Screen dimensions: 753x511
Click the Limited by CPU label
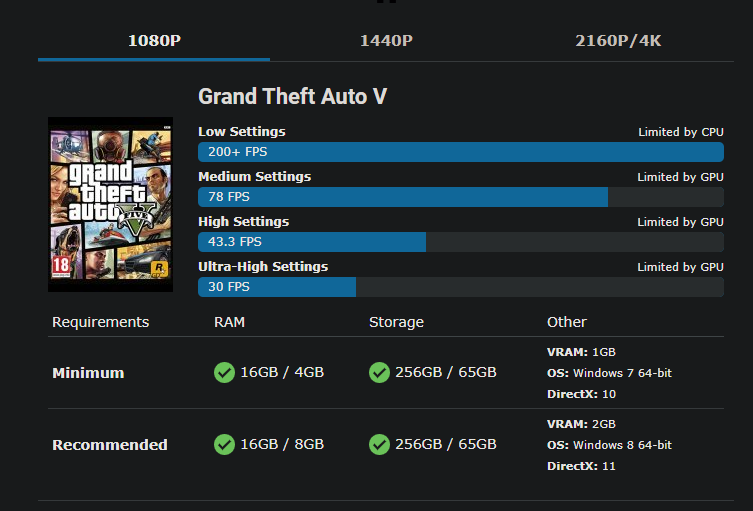[x=680, y=132]
